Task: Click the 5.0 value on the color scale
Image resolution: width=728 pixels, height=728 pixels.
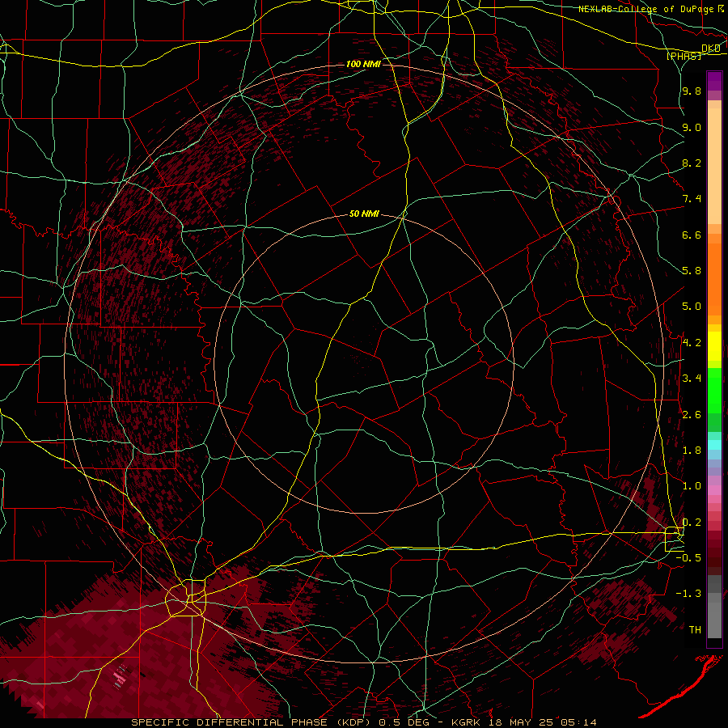Action: tap(692, 307)
